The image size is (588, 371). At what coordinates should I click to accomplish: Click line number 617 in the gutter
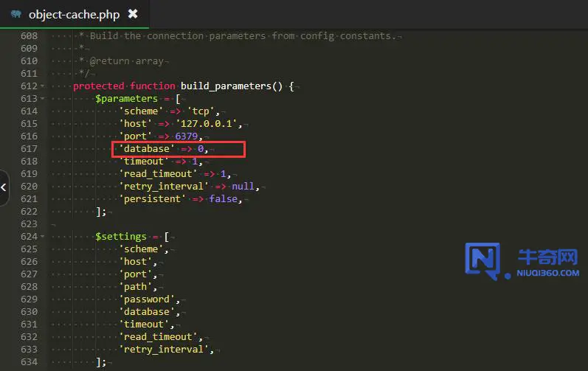pos(29,149)
